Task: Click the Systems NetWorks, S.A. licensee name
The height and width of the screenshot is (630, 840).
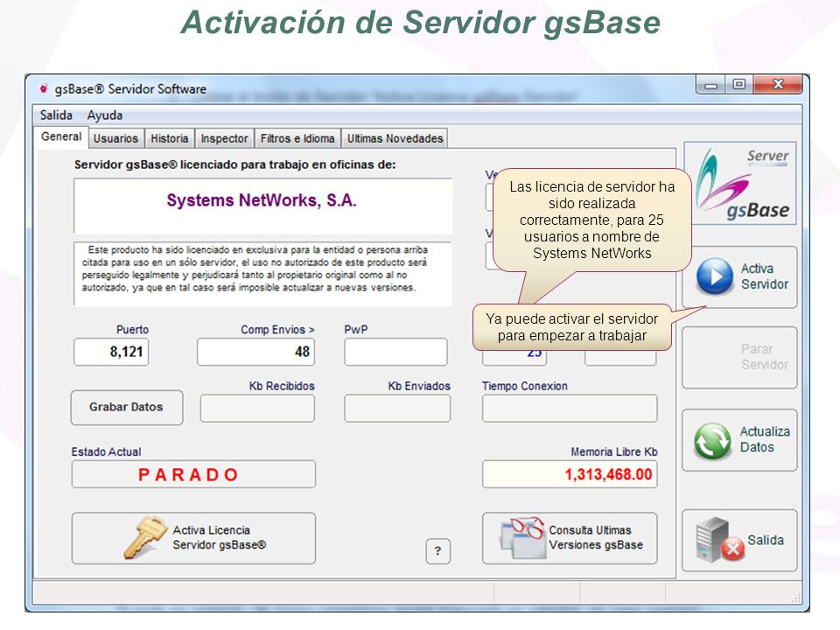Action: click(262, 200)
